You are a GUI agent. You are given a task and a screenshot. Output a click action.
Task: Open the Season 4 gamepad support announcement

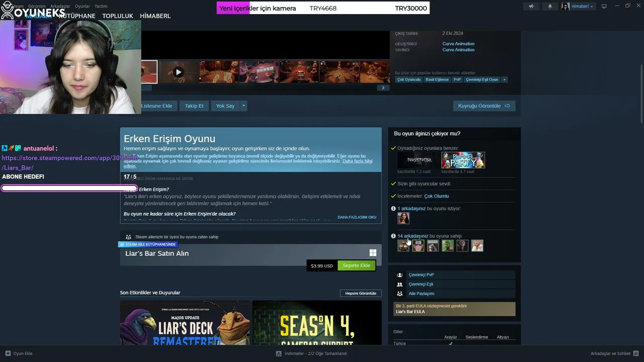[x=317, y=323]
